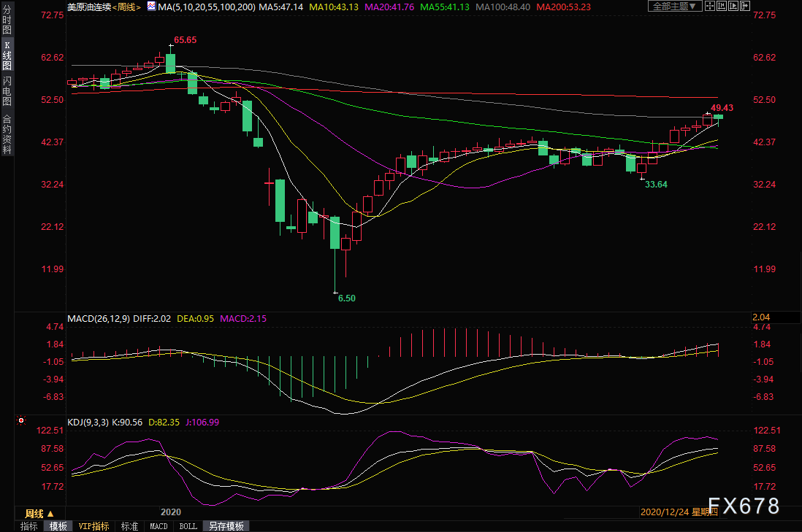Screen dimensions: 802x532
Task: Click the MA indicator chart icon
Action: (151, 6)
